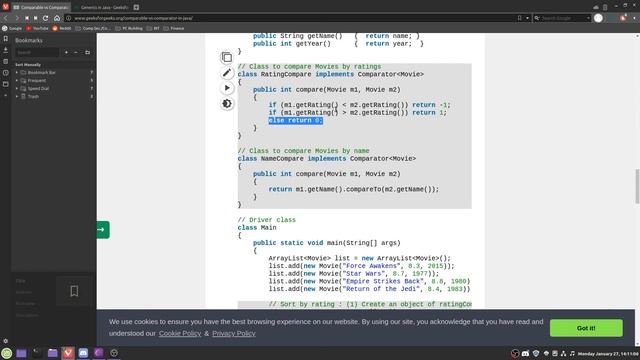
Task: Open file manager folder in taskbar
Action: pyautogui.click(x=52, y=353)
